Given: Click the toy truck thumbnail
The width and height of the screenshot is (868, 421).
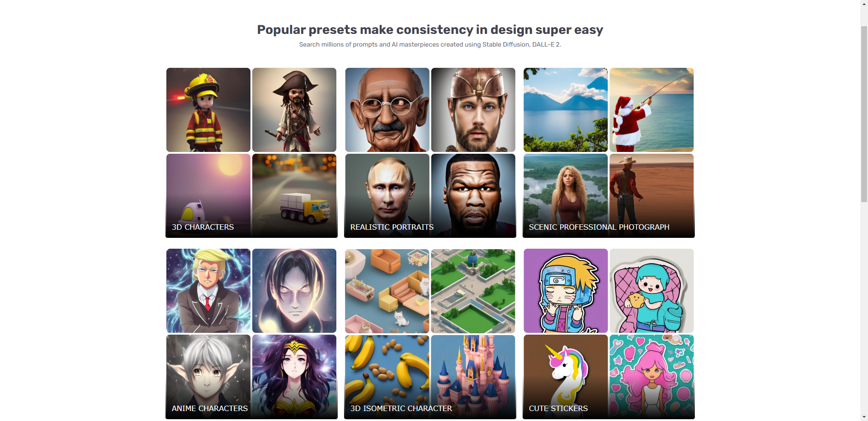Looking at the screenshot, I should 294,196.
